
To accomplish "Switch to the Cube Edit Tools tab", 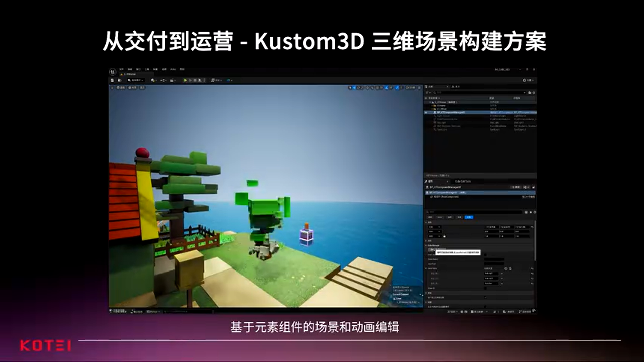I will click(463, 182).
